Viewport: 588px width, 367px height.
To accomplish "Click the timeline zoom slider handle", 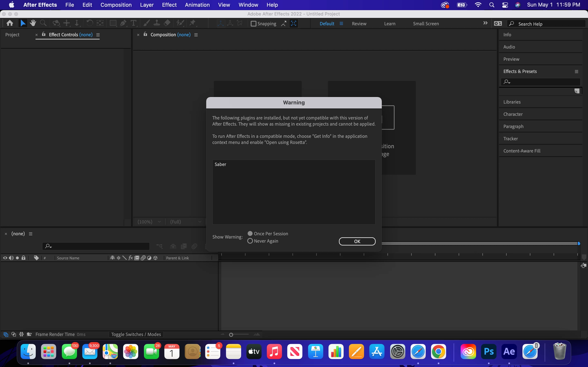I will point(231,335).
